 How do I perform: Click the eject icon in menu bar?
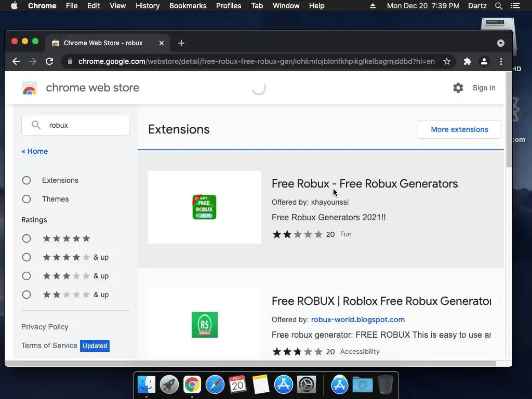(x=373, y=6)
